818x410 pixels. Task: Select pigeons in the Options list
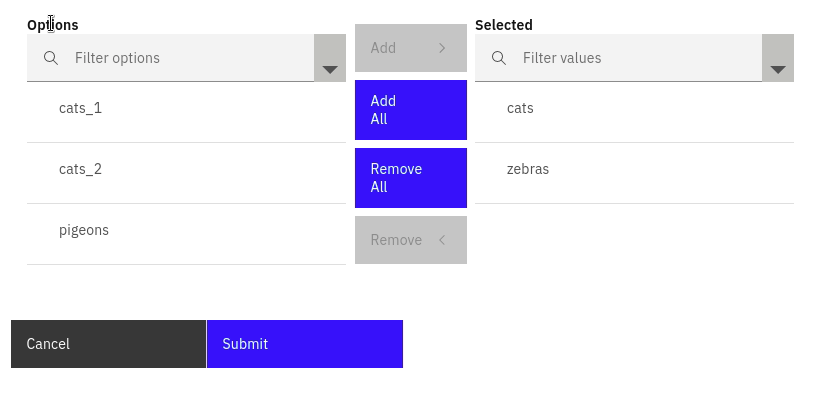click(186, 234)
